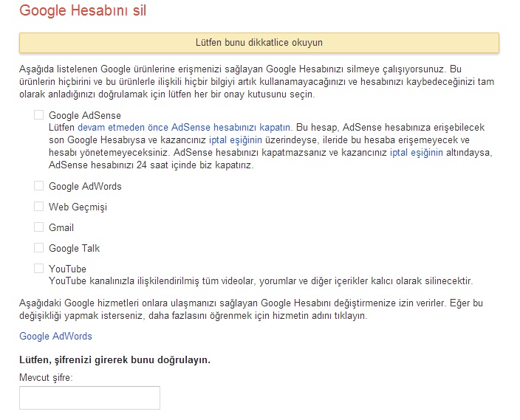Enable the Web Geçmişi checkbox
This screenshot has height=420, width=520.
coord(39,207)
